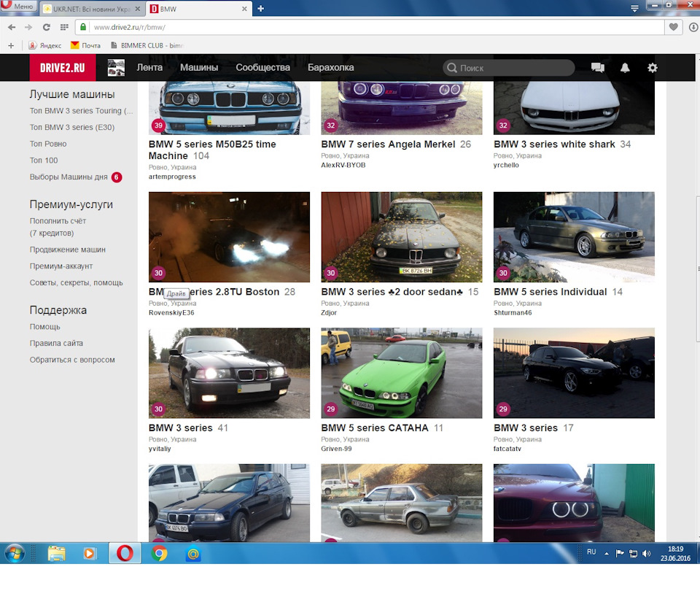Open the messages chat icon
The height and width of the screenshot is (591, 700).
coord(598,68)
